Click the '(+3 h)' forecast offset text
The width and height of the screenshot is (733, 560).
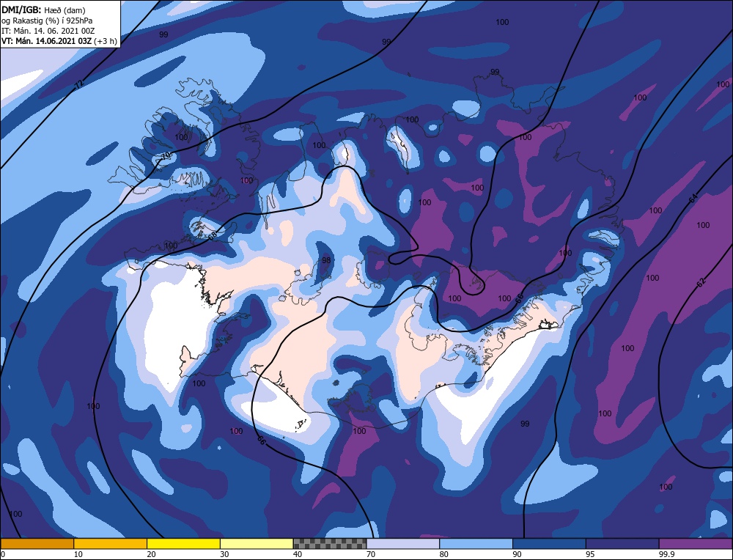(105, 41)
